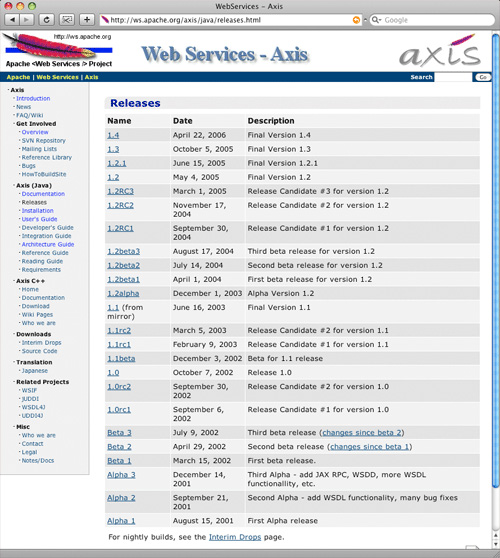Open release 1.0 link
Screen dimensions: 500x558
113,373
